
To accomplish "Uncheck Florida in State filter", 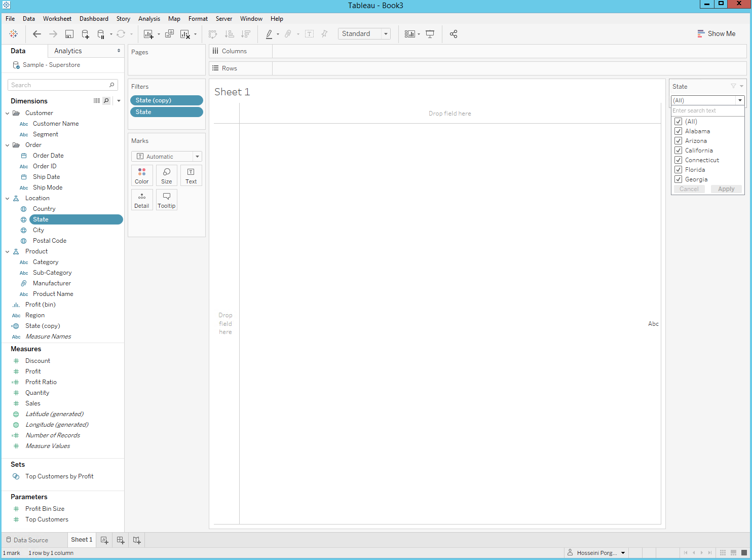I will pos(678,170).
